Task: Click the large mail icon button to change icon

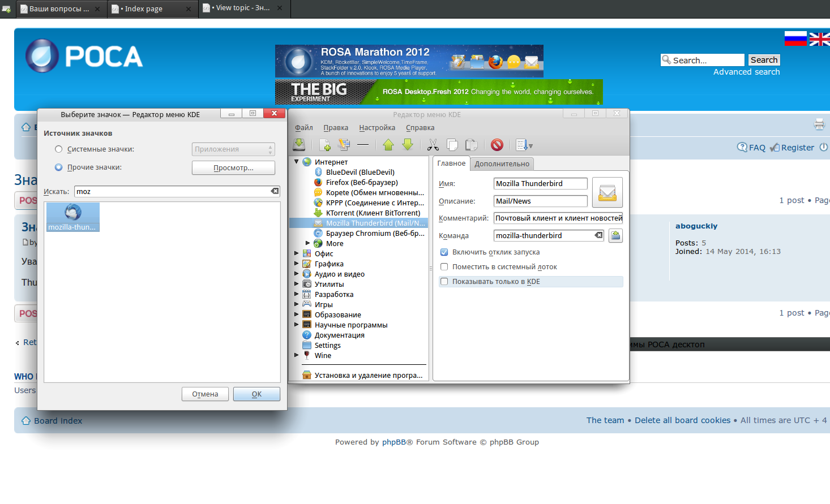Action: pos(607,192)
